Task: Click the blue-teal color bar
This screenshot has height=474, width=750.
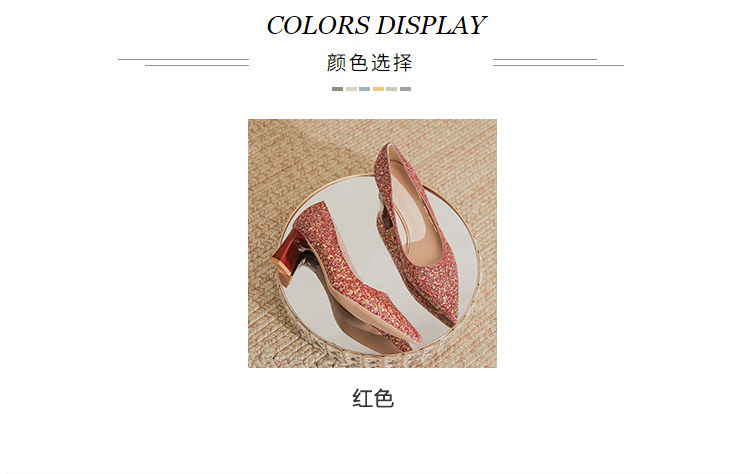Action: (x=364, y=89)
